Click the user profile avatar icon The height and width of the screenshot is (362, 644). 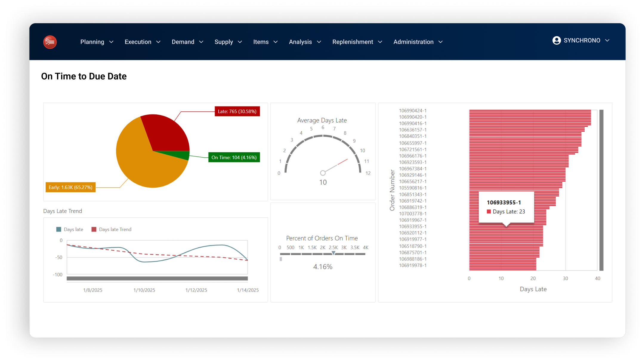coord(556,41)
